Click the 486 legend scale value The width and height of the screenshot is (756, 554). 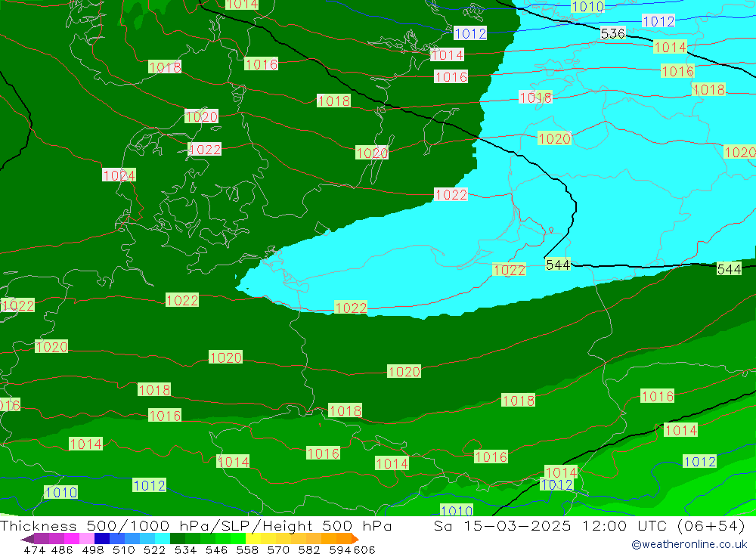[x=62, y=549]
